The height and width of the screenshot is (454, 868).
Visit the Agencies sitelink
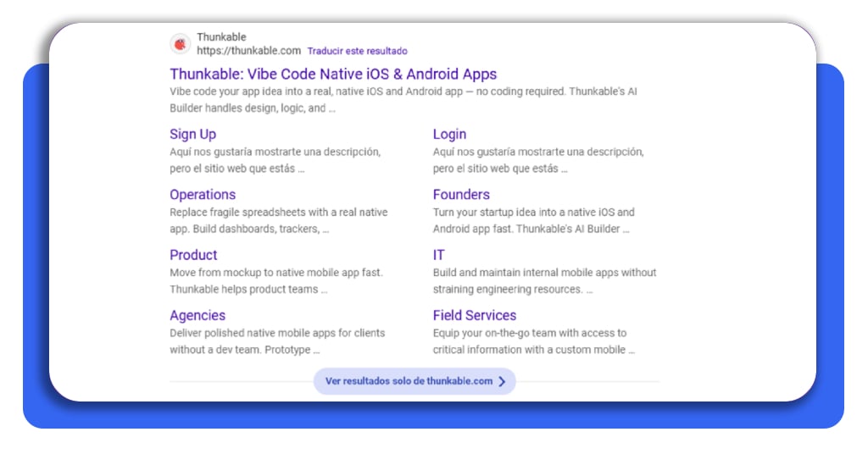coord(198,315)
